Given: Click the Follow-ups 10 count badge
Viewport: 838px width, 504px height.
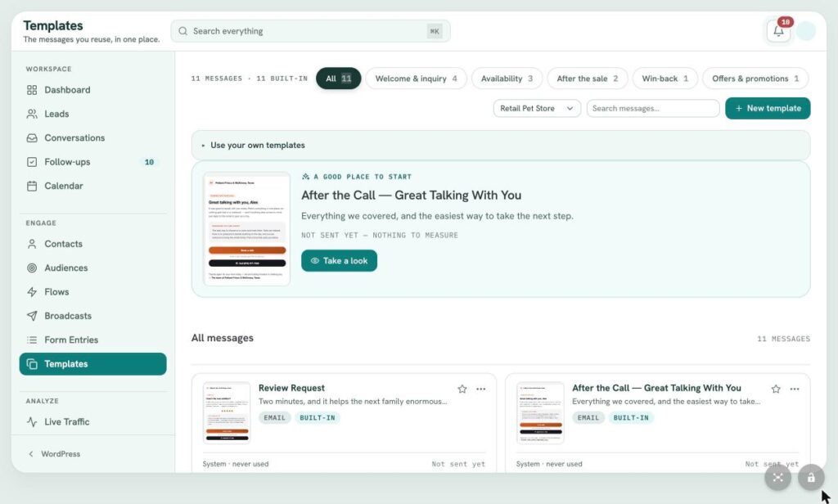Looking at the screenshot, I should pos(149,162).
